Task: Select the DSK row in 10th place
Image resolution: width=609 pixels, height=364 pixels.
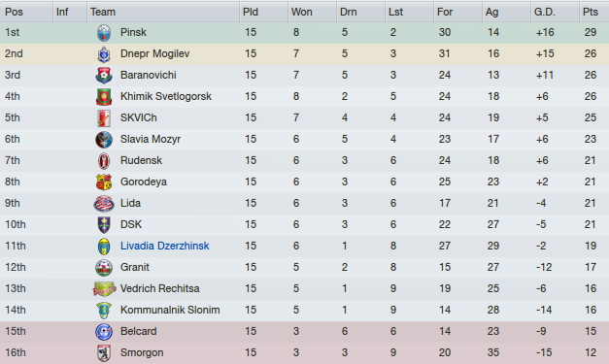Action: [x=305, y=224]
